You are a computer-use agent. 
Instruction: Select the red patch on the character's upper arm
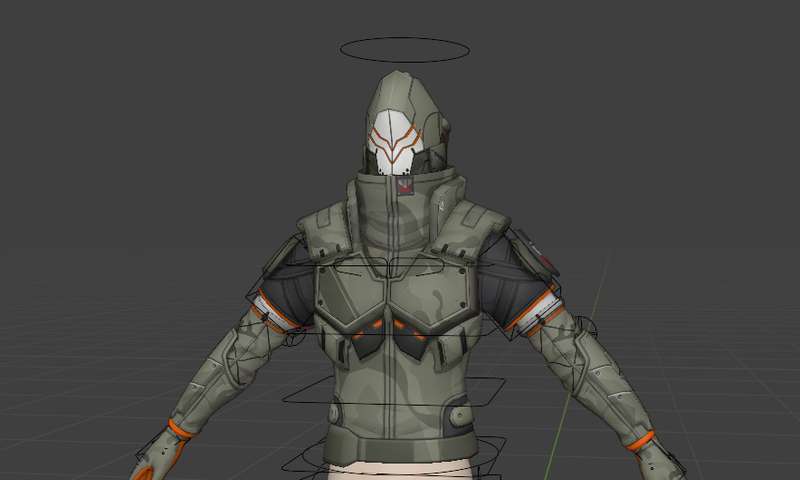coord(547,264)
